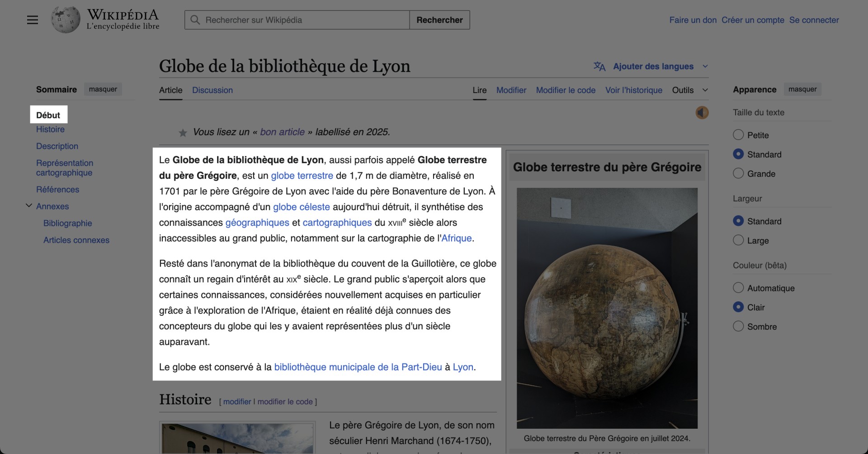Click the magnifier icon in the search bar
This screenshot has height=454, width=868.
click(195, 20)
